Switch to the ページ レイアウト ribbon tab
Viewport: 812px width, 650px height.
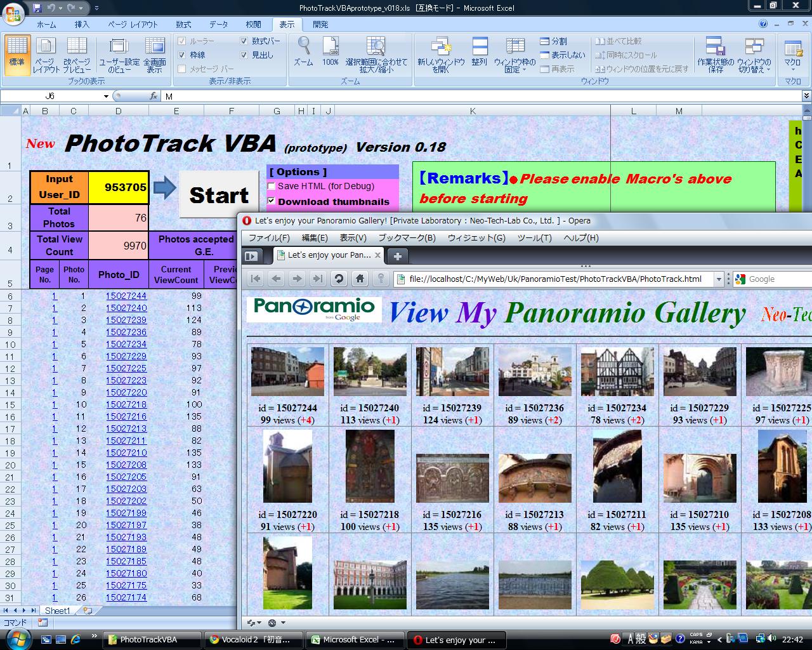point(133,24)
